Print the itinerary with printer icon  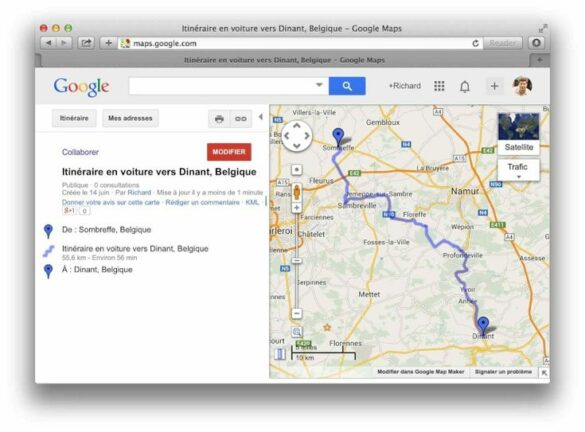pyautogui.click(x=219, y=119)
